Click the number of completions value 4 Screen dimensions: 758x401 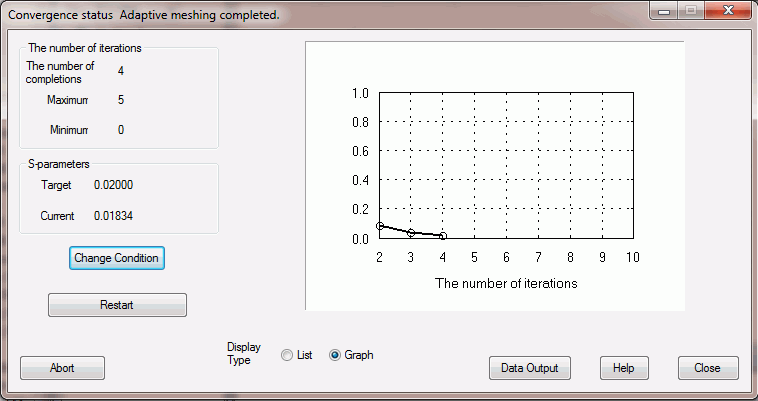[121, 71]
